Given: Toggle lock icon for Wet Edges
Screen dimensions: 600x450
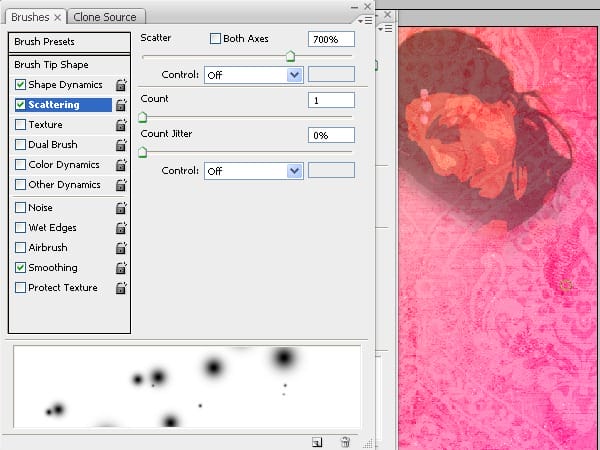Looking at the screenshot, I should click(x=121, y=228).
